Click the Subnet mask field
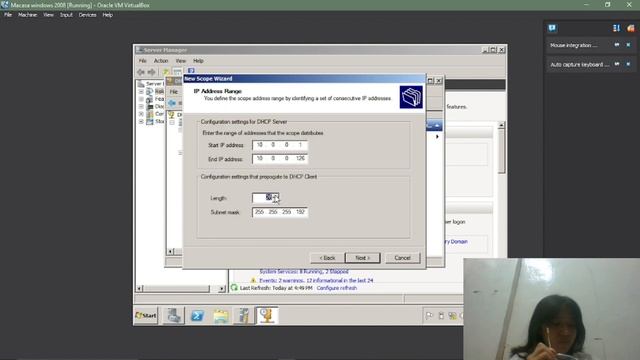640x360 pixels. (280, 212)
